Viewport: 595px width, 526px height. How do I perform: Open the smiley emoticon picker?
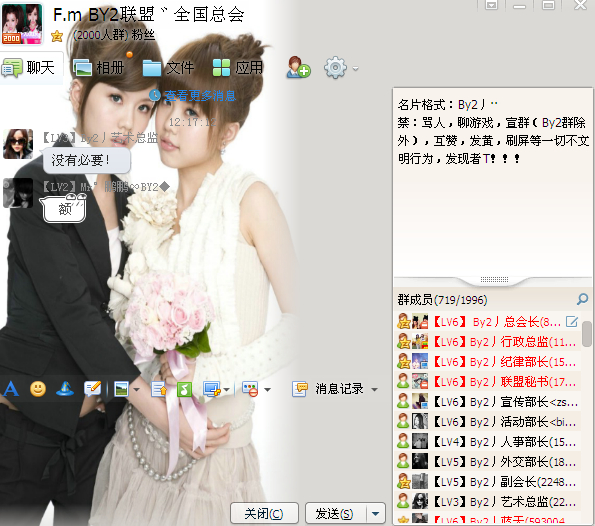(38, 389)
